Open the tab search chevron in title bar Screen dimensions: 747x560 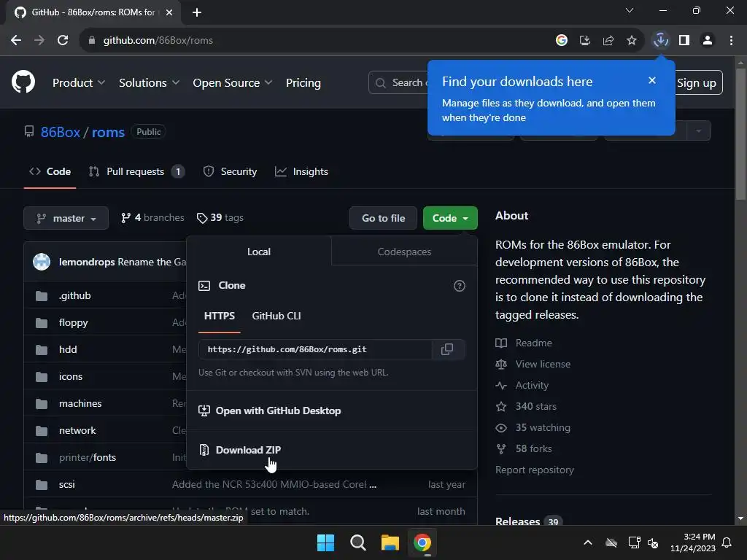click(x=630, y=10)
